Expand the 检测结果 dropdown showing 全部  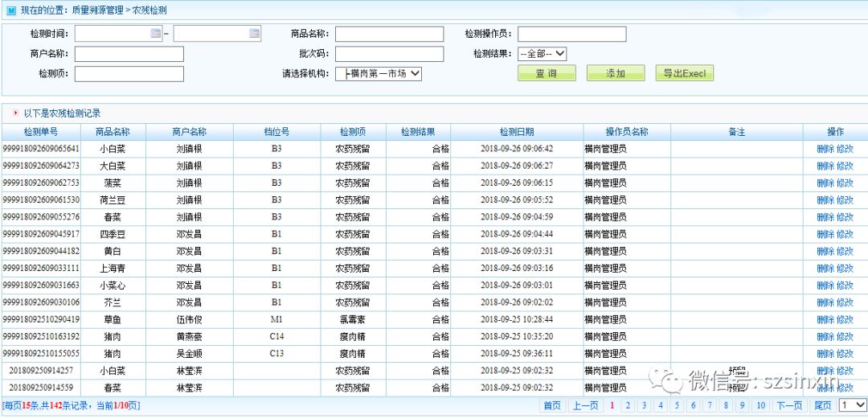[x=542, y=54]
